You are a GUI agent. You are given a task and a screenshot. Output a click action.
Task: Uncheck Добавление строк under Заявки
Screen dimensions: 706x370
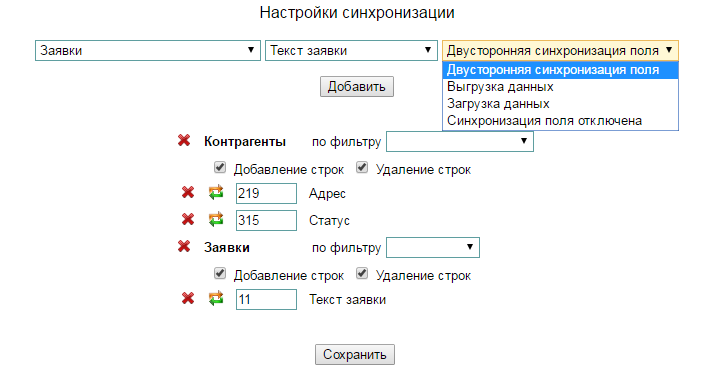point(220,274)
